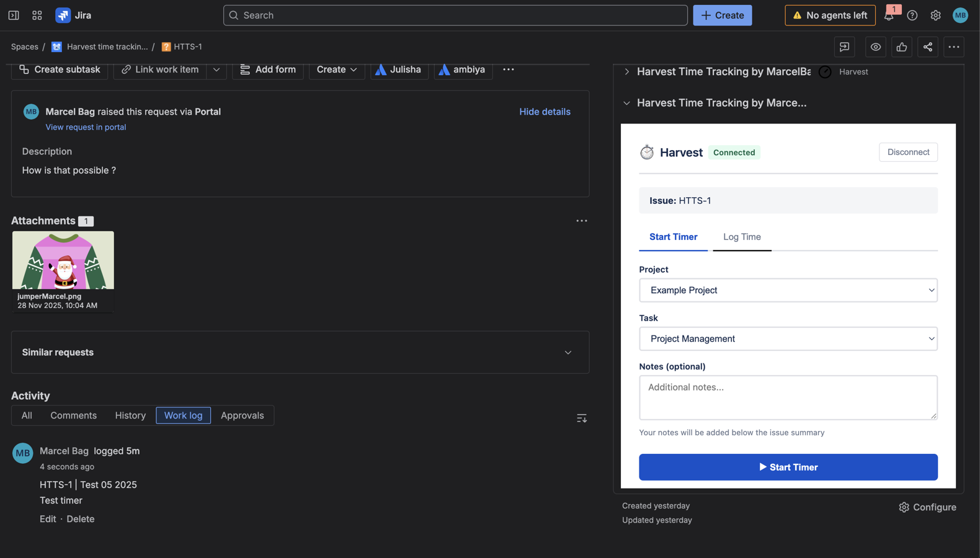Click reporter MB avatar in request box
The height and width of the screenshot is (558, 980).
(31, 112)
